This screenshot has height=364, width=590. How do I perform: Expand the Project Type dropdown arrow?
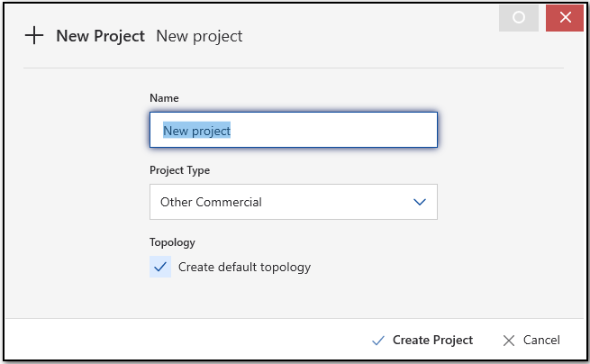420,202
